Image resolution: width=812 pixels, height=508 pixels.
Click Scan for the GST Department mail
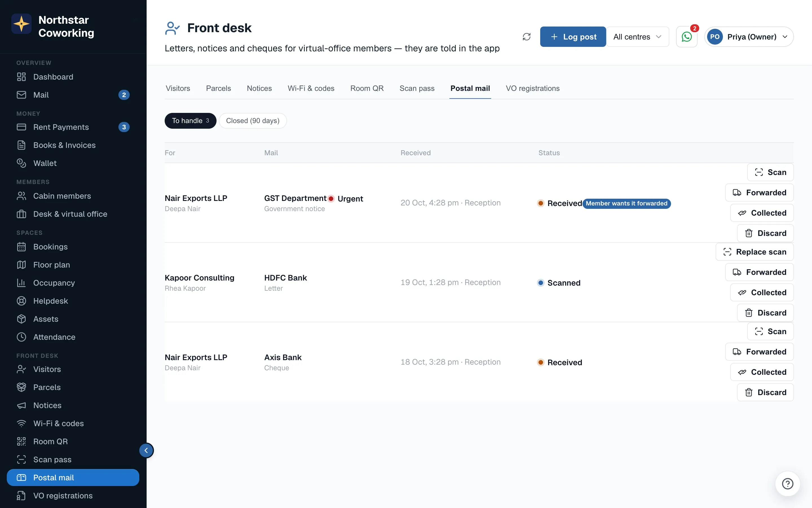770,172
